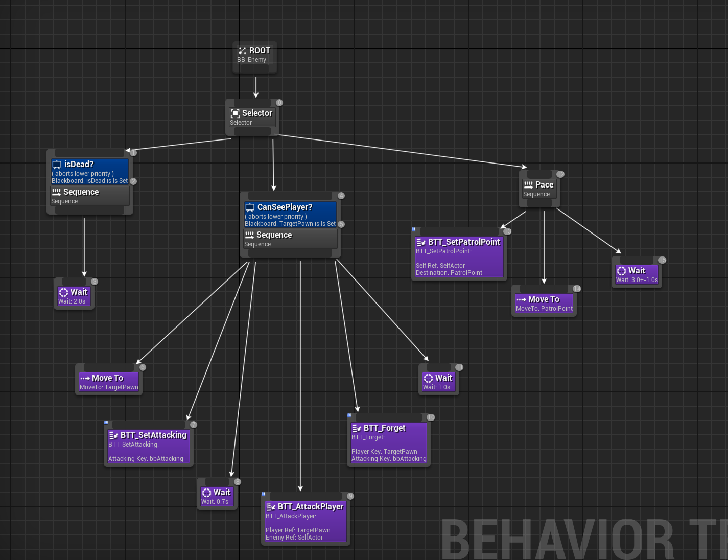Click the sequence icon under isDead?
The height and width of the screenshot is (560, 728).
click(56, 192)
